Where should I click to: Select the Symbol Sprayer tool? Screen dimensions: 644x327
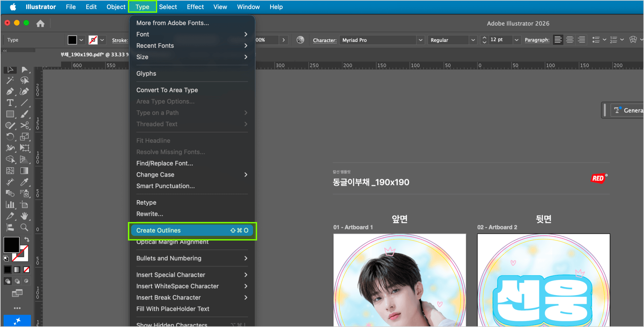pos(24,193)
